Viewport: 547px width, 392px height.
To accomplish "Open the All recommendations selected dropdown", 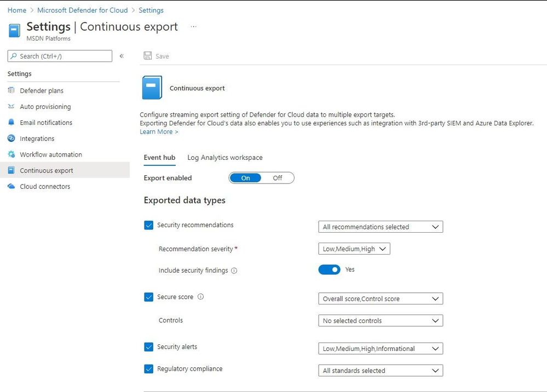I will click(381, 227).
